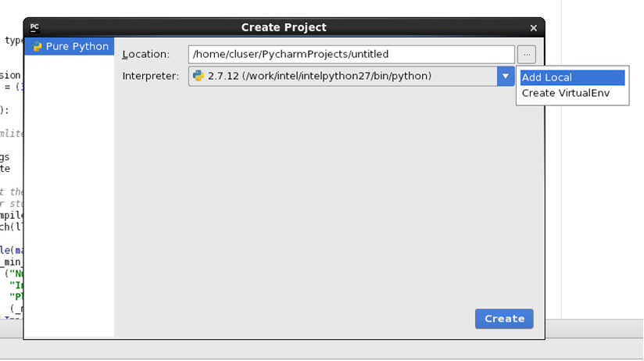Screen dimensions: 644x361
Task: Click the Python icon next to Pure Python
Action: click(37, 46)
